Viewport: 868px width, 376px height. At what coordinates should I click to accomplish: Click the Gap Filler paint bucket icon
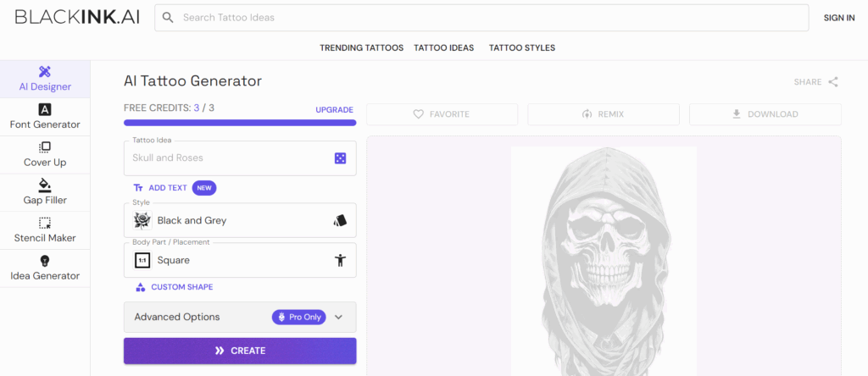[45, 185]
